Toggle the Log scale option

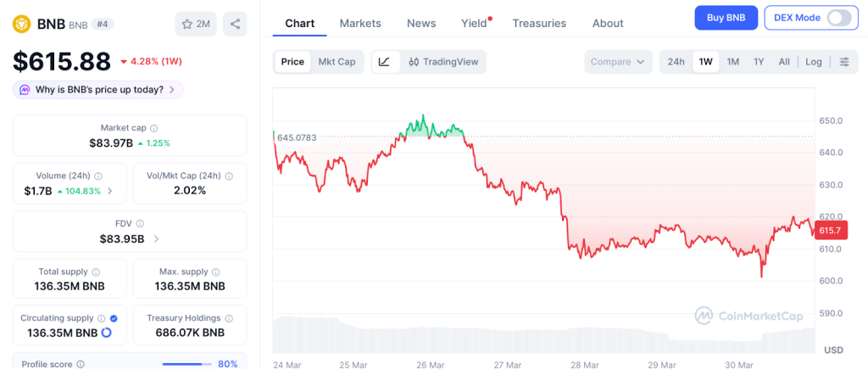coord(813,62)
